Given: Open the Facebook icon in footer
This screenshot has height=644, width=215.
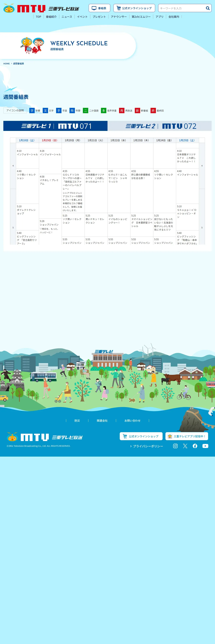Looking at the screenshot, I should click(x=195, y=446).
